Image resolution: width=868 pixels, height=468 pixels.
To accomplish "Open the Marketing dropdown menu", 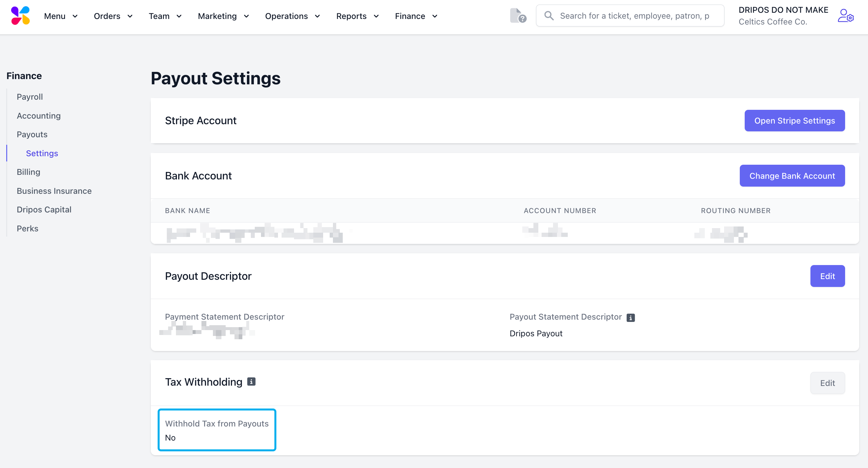I will (223, 16).
